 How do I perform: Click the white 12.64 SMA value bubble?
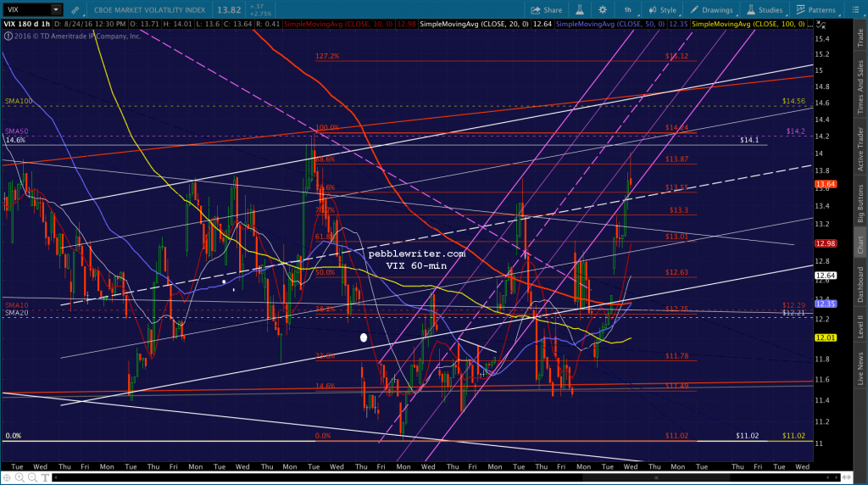tap(826, 276)
